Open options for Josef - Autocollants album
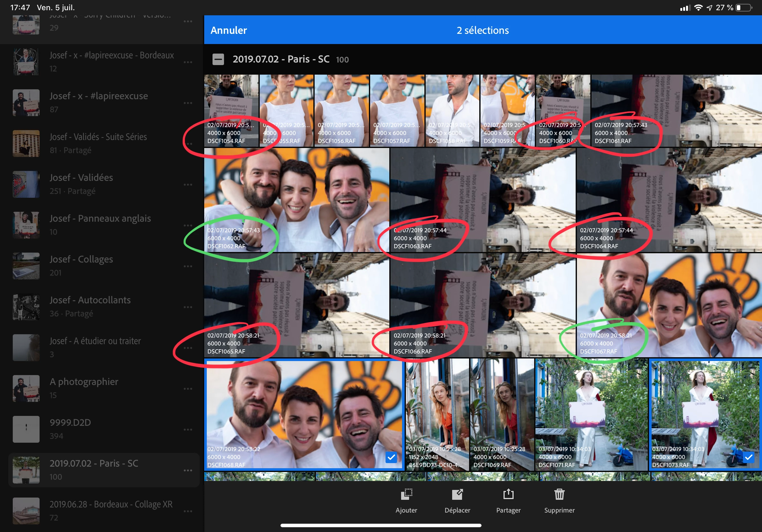The height and width of the screenshot is (532, 762). [x=188, y=307]
